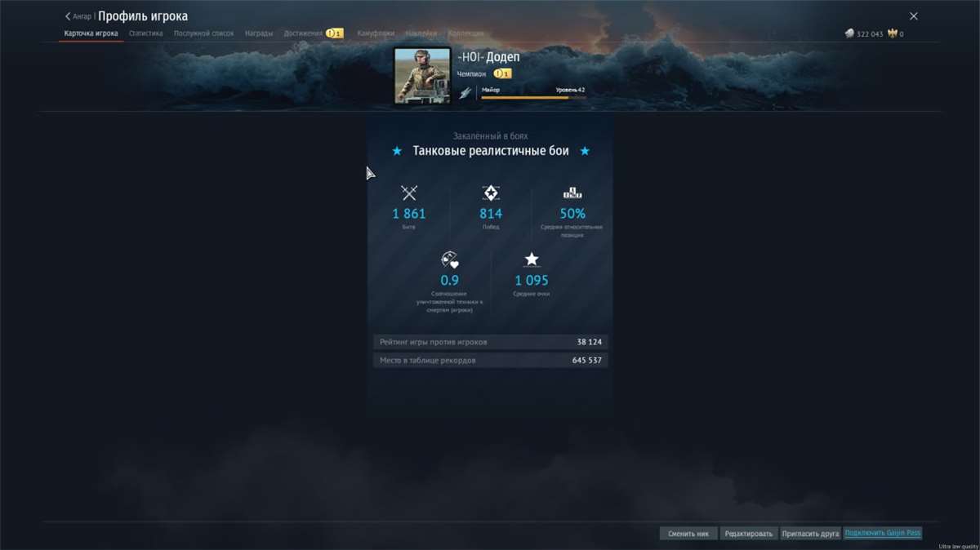The width and height of the screenshot is (980, 550).
Task: Switch to the Статистика tab
Action: [x=145, y=33]
